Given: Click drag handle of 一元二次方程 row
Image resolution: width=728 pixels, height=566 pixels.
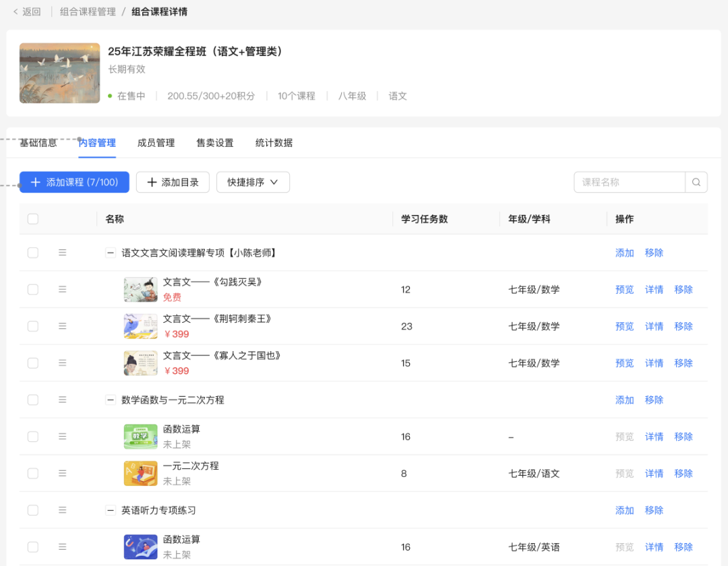Looking at the screenshot, I should [62, 473].
